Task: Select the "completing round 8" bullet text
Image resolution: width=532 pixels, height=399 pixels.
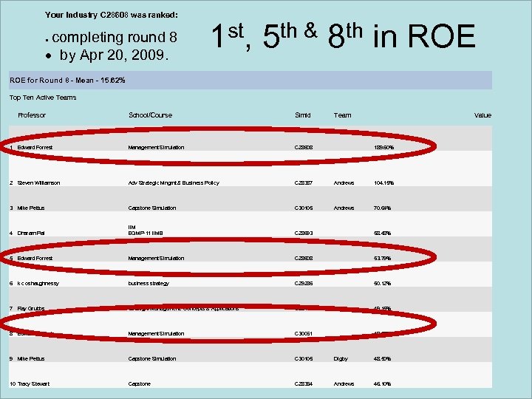Action: [115, 38]
